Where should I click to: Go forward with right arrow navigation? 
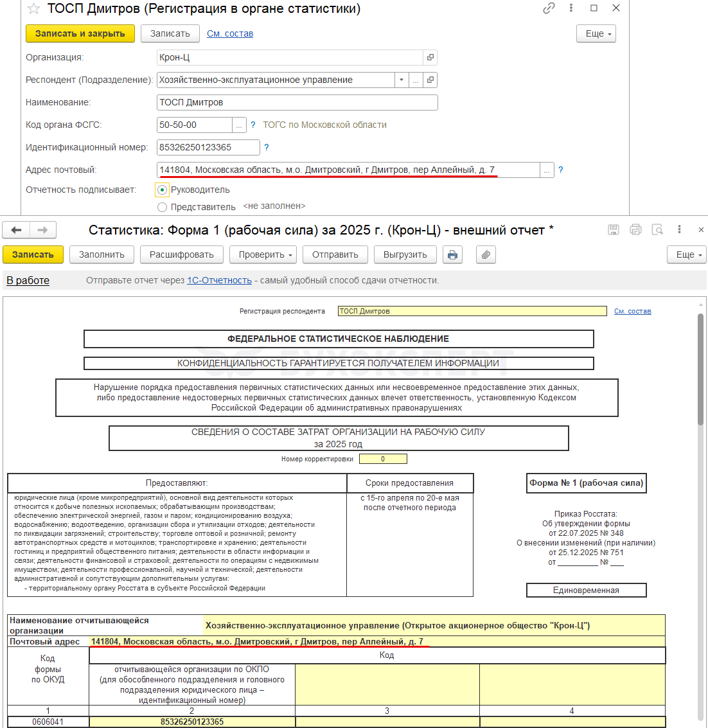click(x=42, y=230)
